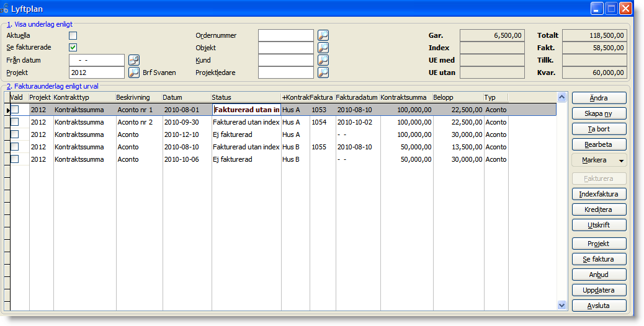Viewport: 644px width, 326px height.
Task: Click the Kreditera button
Action: click(599, 209)
